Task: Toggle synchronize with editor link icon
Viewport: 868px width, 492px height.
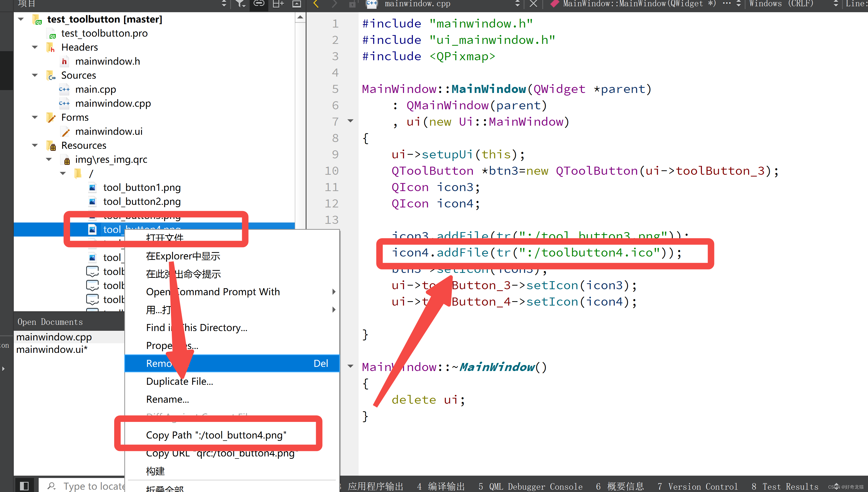Action: coord(259,3)
